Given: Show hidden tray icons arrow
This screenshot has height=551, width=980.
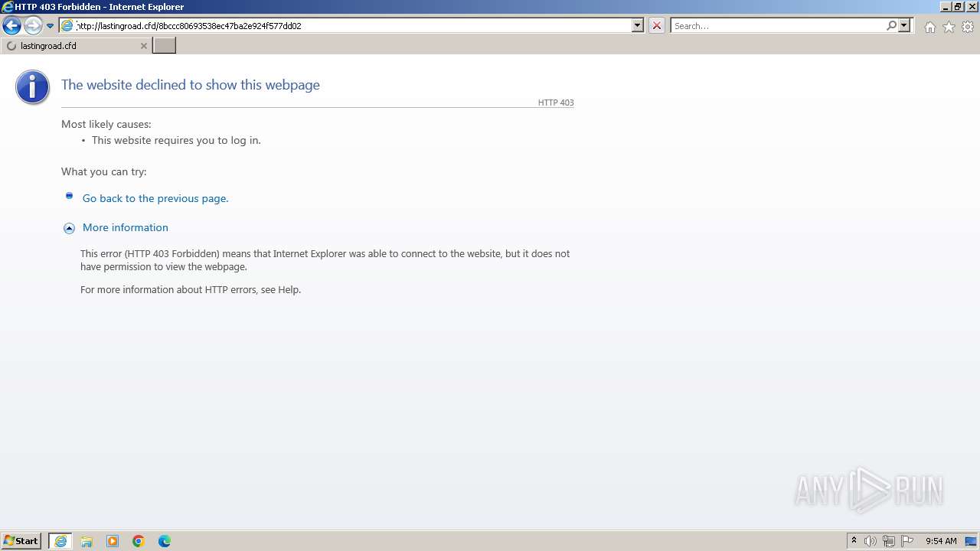Looking at the screenshot, I should point(854,541).
